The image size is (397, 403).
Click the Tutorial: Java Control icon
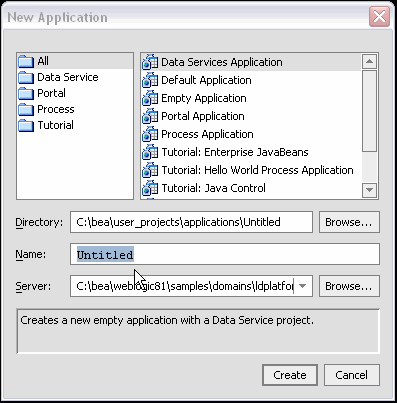pos(150,188)
